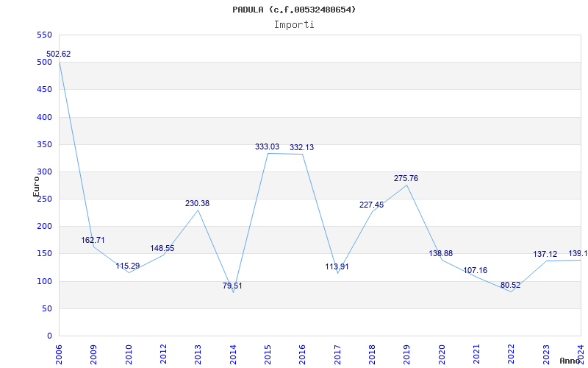This screenshot has height=368, width=588.
Task: Select the x-axis year 2022
Action: pos(511,354)
